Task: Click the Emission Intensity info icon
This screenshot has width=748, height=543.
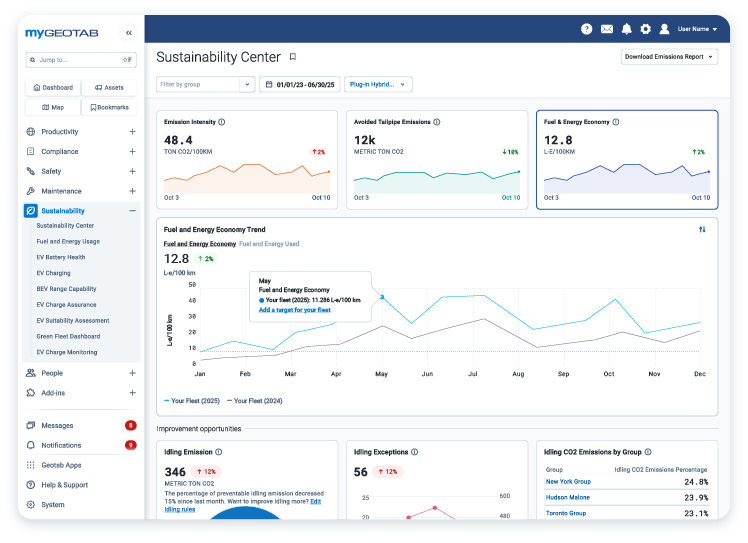Action: [222, 122]
